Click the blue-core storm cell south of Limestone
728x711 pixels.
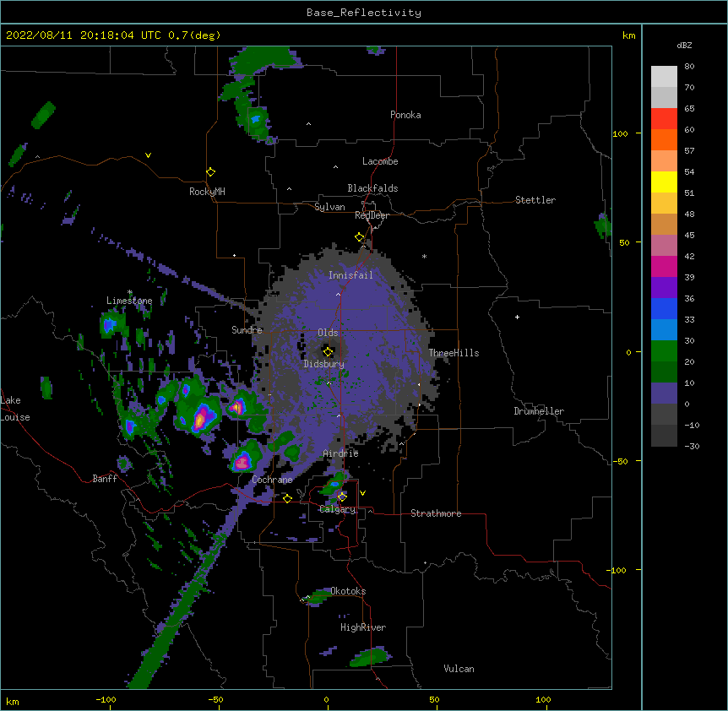click(110, 324)
